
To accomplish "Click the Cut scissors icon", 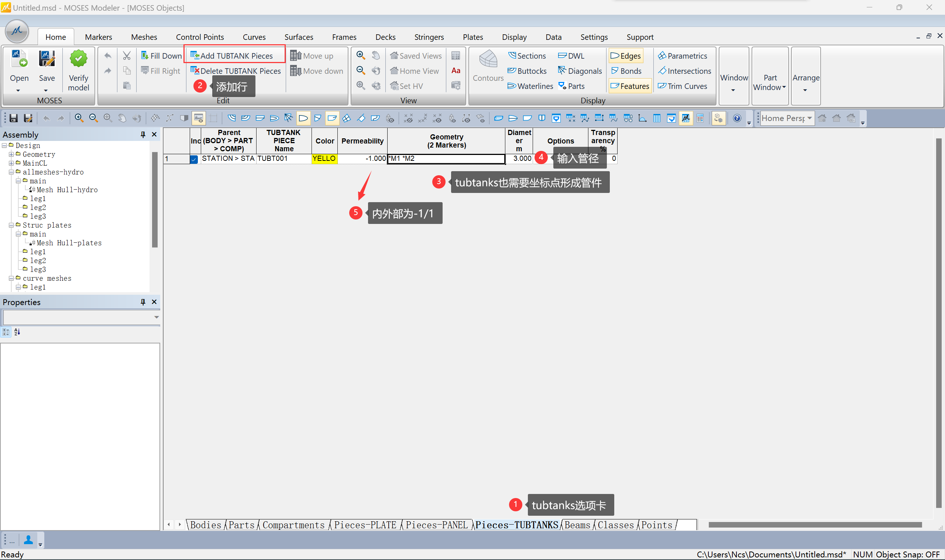I will (127, 56).
